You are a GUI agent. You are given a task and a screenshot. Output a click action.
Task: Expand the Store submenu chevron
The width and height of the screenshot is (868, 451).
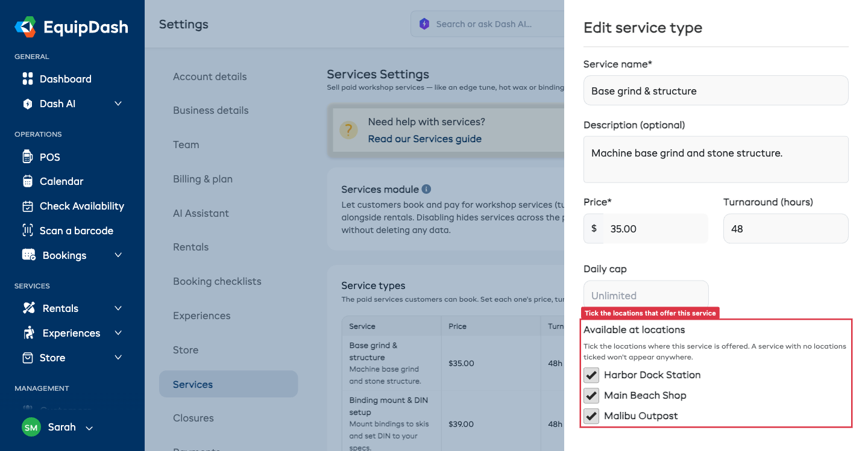coord(118,358)
